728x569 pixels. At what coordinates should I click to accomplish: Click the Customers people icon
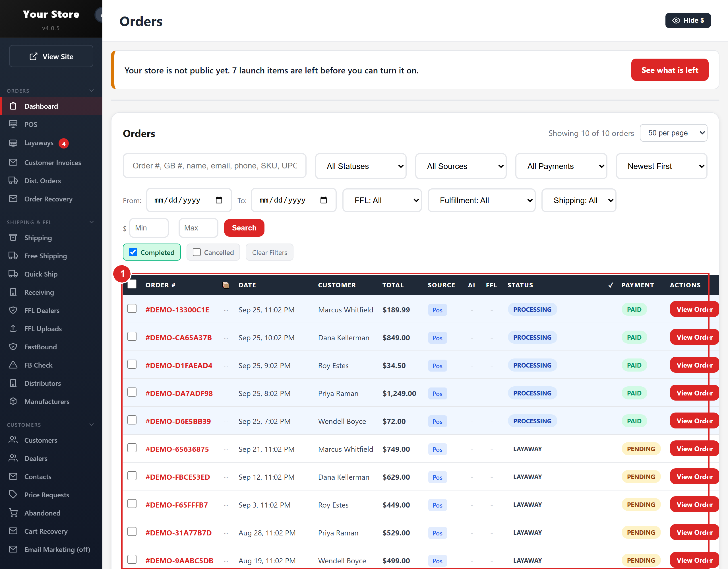click(x=13, y=440)
